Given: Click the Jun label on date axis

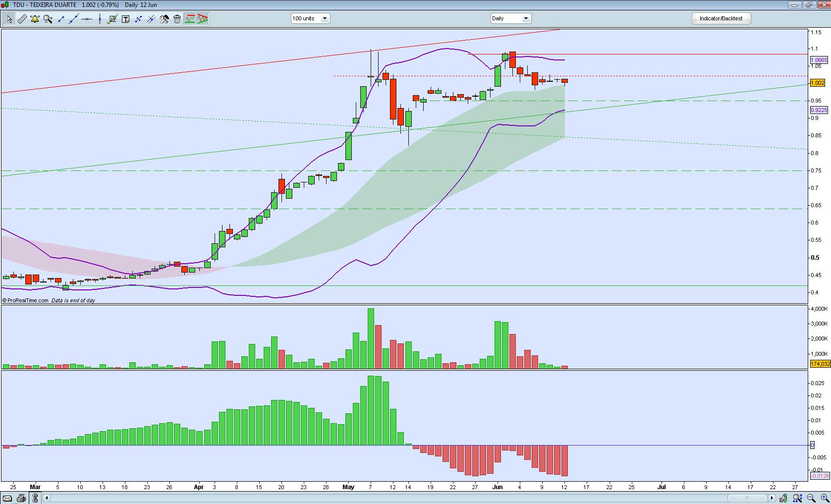Looking at the screenshot, I should coord(498,487).
